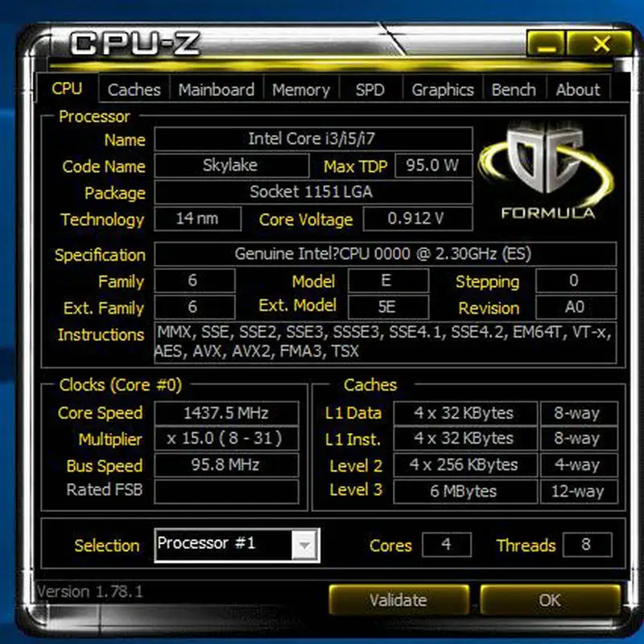
Task: Switch to the Caches tab
Action: 134,89
